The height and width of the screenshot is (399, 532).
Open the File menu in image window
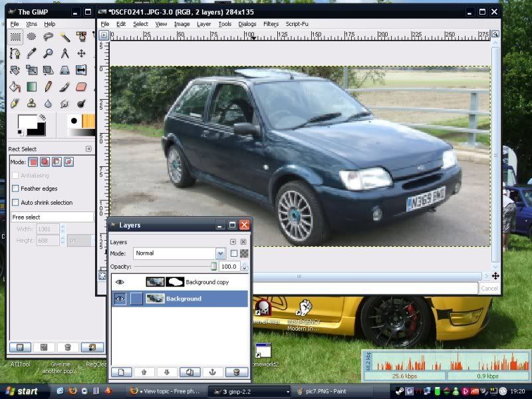point(105,24)
